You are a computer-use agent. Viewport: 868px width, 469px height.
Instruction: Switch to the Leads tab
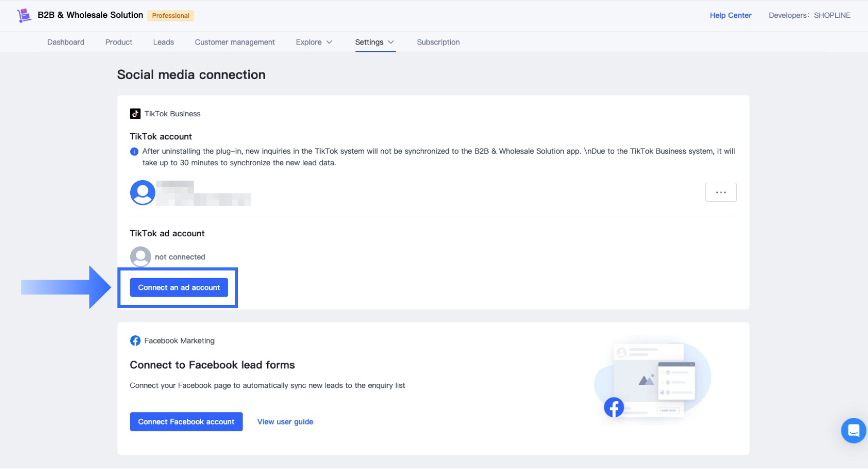[163, 42]
